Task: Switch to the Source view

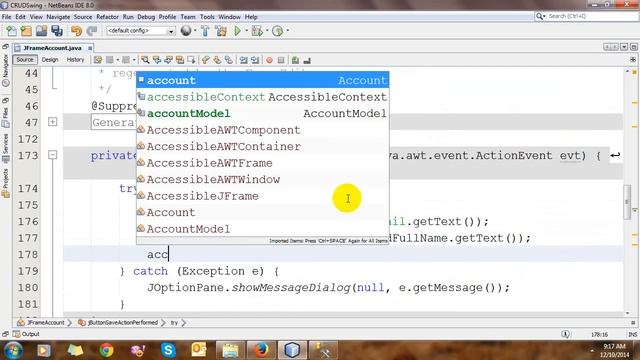Action: [25, 60]
